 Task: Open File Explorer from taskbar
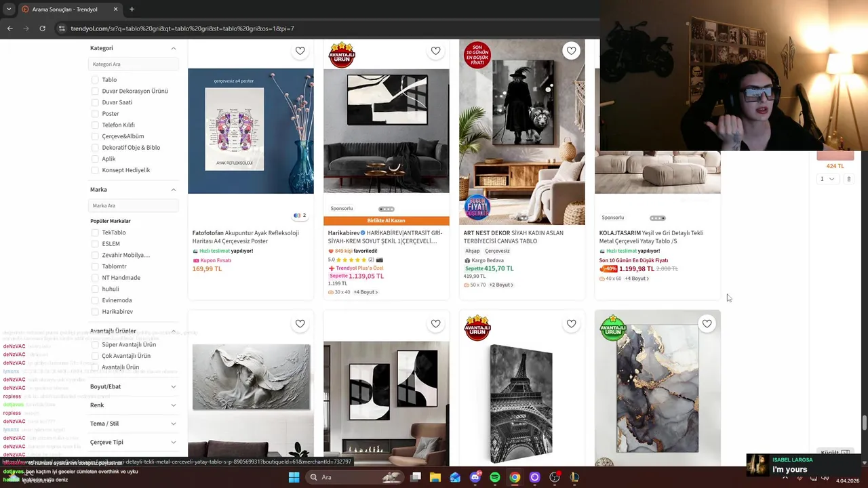click(x=435, y=477)
